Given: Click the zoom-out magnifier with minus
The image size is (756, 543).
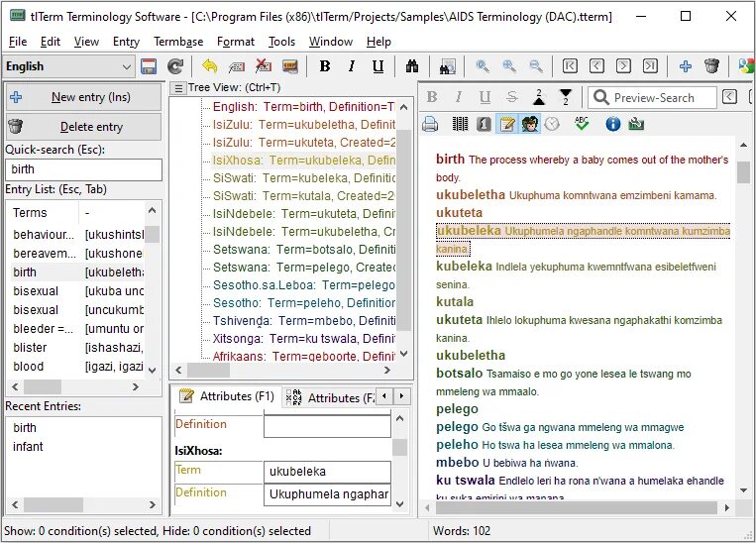Looking at the screenshot, I should point(536,66).
